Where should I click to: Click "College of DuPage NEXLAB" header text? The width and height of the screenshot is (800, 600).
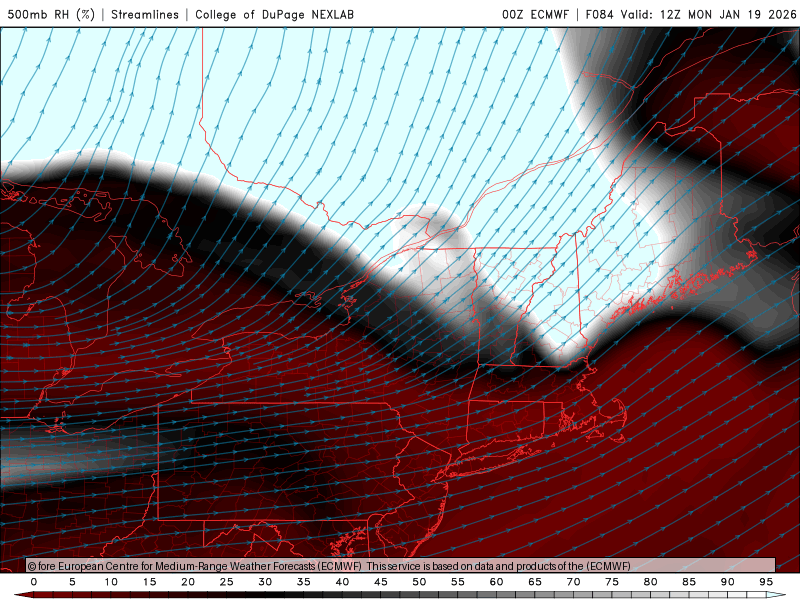(274, 14)
